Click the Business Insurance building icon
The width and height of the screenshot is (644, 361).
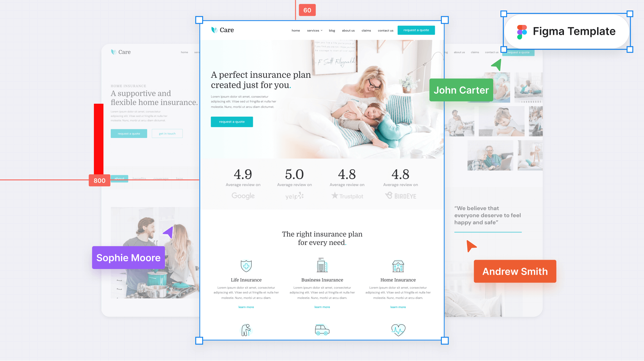click(x=322, y=265)
